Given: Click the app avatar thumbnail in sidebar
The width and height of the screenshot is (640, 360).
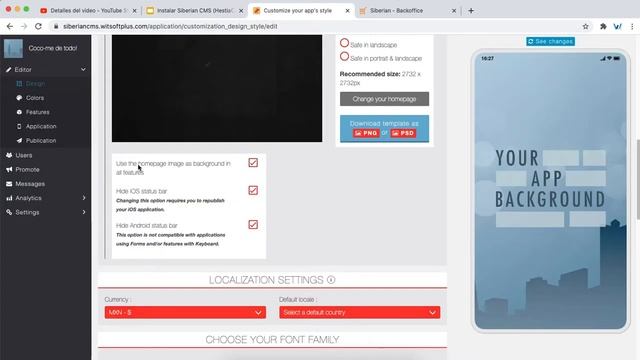Looking at the screenshot, I should [13, 48].
